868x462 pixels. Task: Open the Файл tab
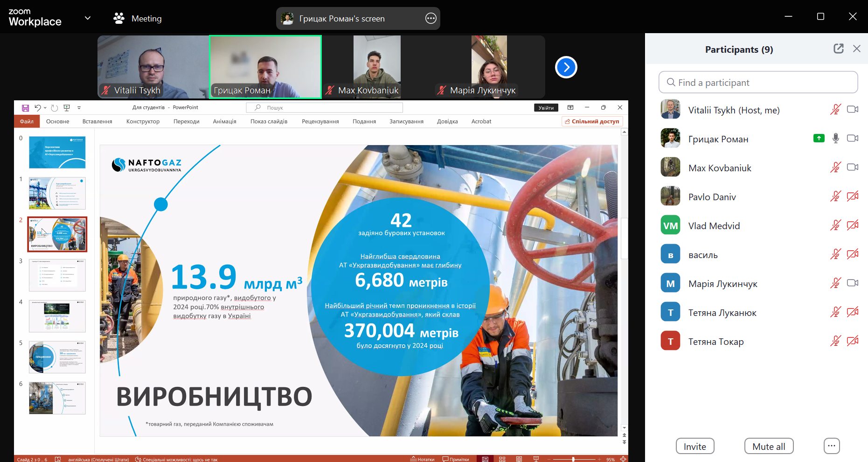pos(27,121)
